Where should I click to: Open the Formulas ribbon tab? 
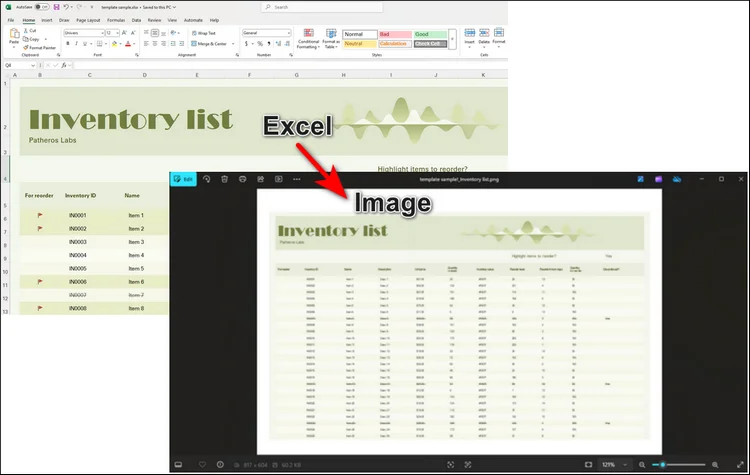[116, 20]
